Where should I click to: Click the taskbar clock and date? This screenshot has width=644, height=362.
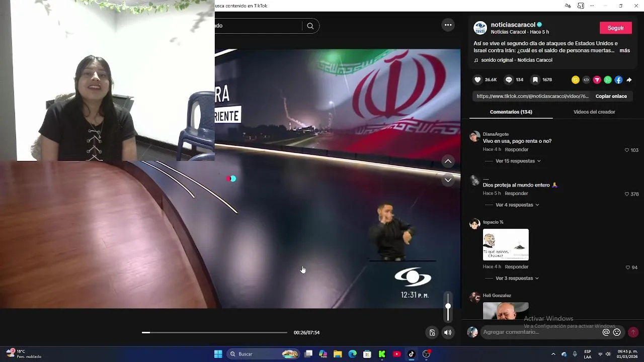(x=627, y=354)
